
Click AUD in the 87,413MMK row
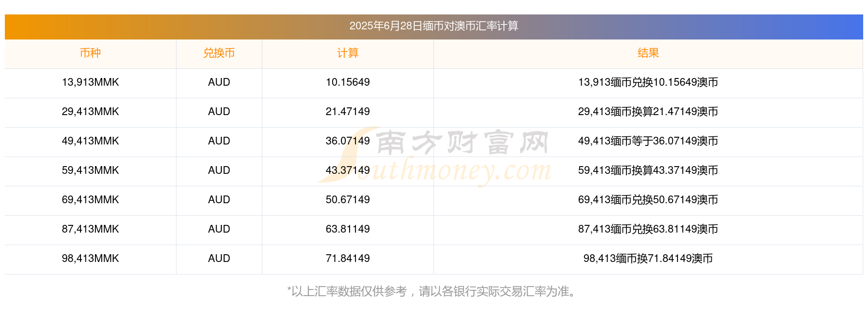click(x=219, y=229)
